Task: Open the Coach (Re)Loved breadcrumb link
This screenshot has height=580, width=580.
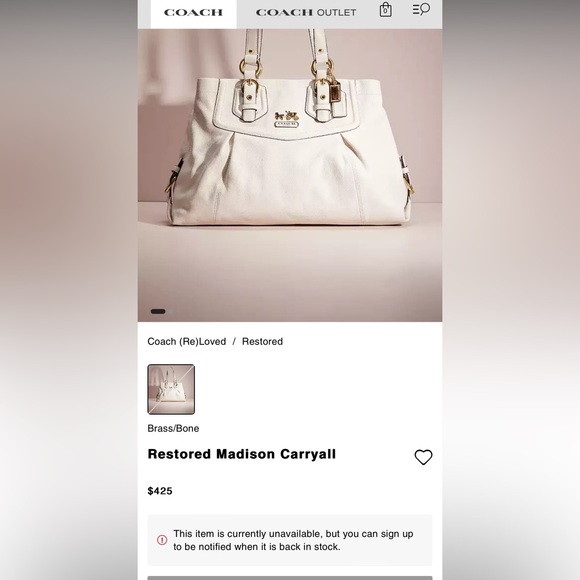Action: point(187,341)
